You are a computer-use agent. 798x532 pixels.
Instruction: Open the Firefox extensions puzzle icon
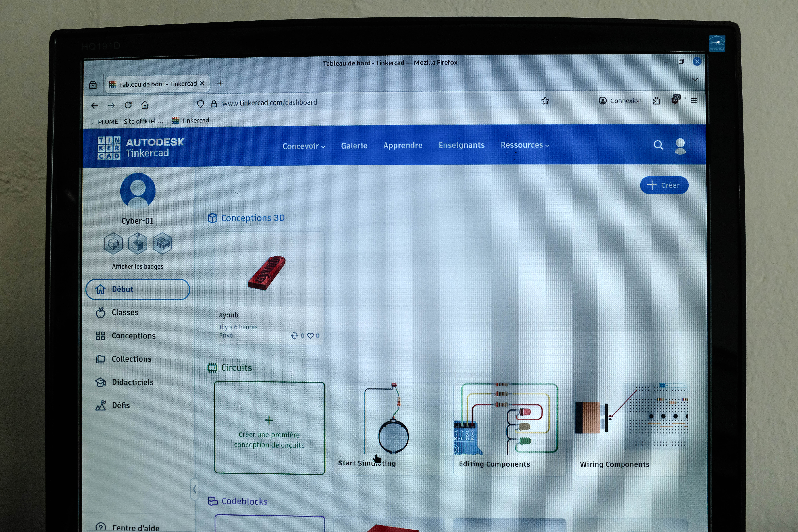tap(656, 101)
